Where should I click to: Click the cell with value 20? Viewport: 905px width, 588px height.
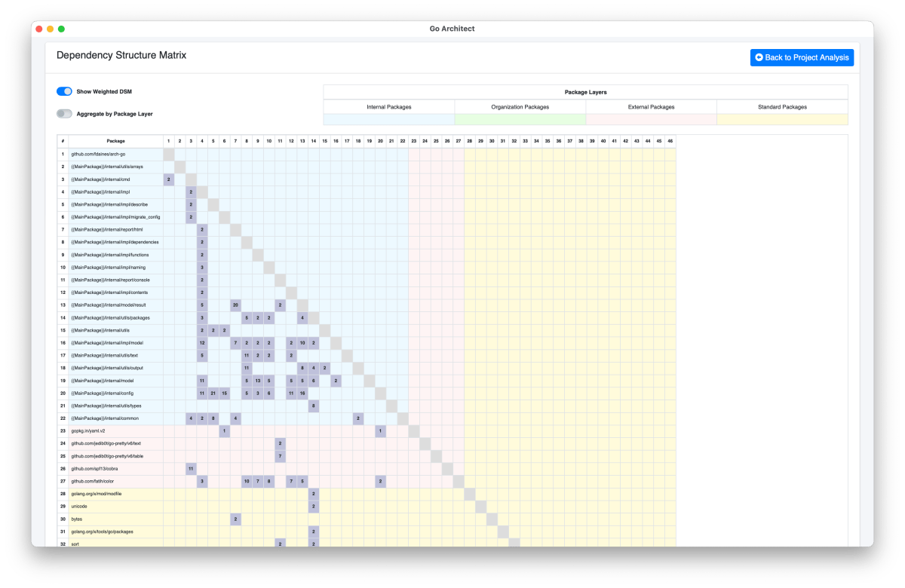click(x=235, y=305)
